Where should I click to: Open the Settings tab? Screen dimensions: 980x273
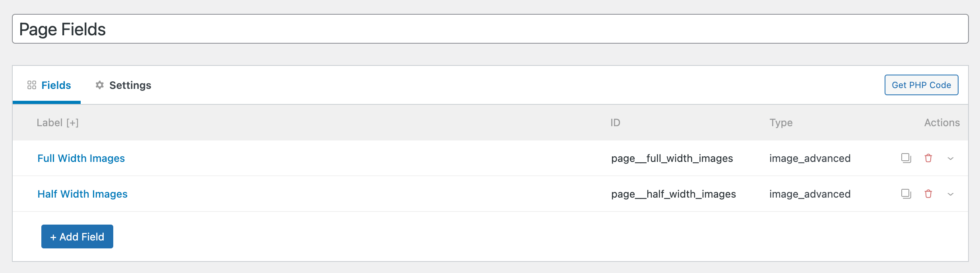tap(123, 85)
